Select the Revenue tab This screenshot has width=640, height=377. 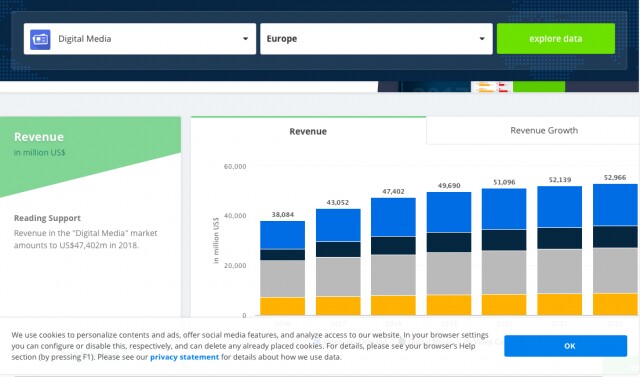tap(308, 131)
